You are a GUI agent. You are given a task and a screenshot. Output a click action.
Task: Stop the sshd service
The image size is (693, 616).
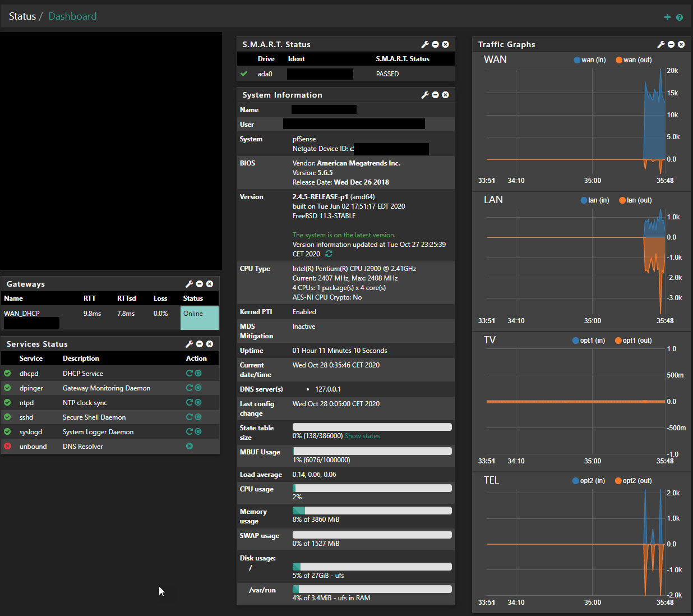(198, 417)
